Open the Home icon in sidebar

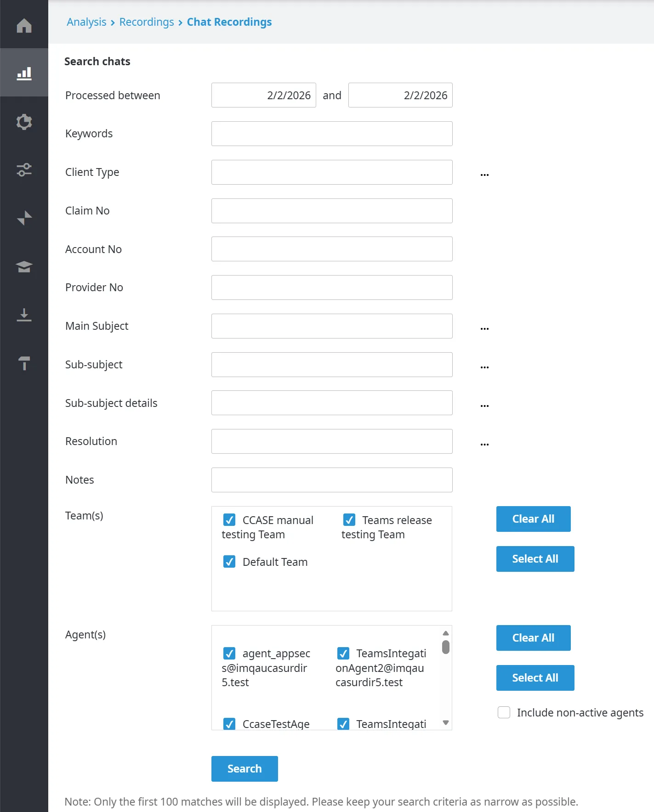pyautogui.click(x=24, y=25)
